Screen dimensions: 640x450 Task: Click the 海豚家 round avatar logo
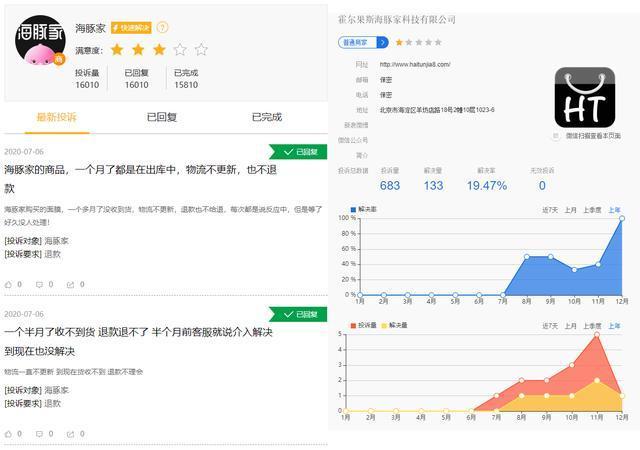[40, 41]
